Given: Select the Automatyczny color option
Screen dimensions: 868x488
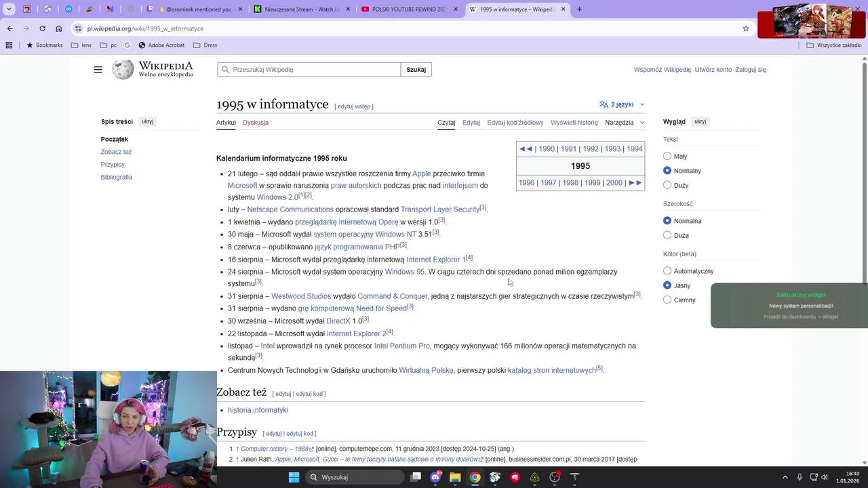Looking at the screenshot, I should pos(667,271).
